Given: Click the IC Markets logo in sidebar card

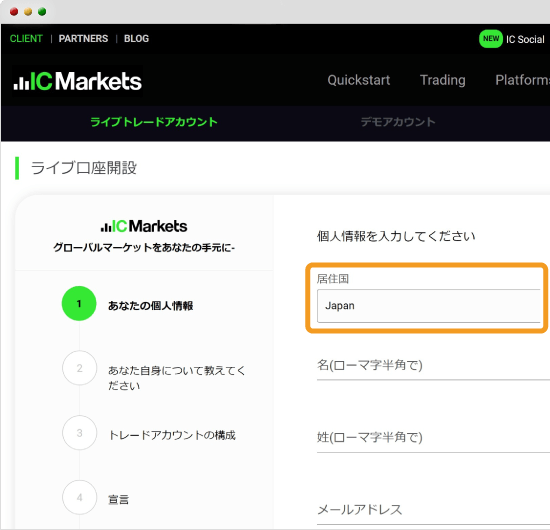Looking at the screenshot, I should pyautogui.click(x=144, y=226).
